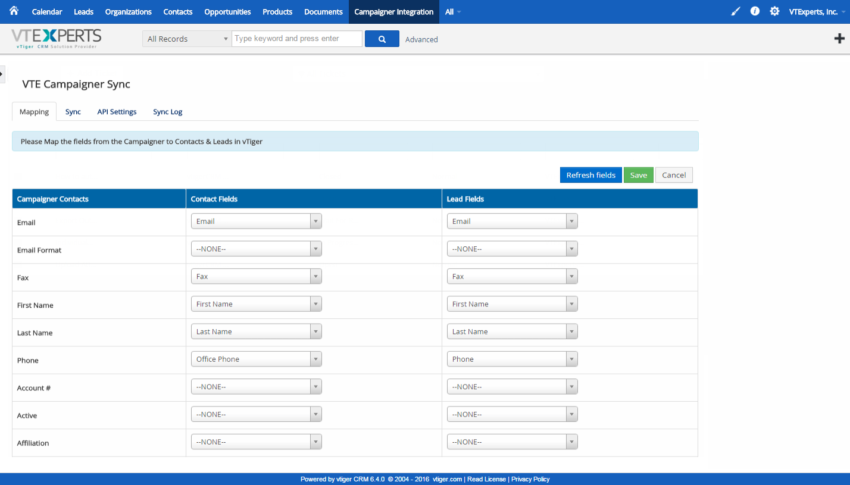Open the All Records dropdown
Viewport: 850px width, 485px height.
click(x=186, y=39)
